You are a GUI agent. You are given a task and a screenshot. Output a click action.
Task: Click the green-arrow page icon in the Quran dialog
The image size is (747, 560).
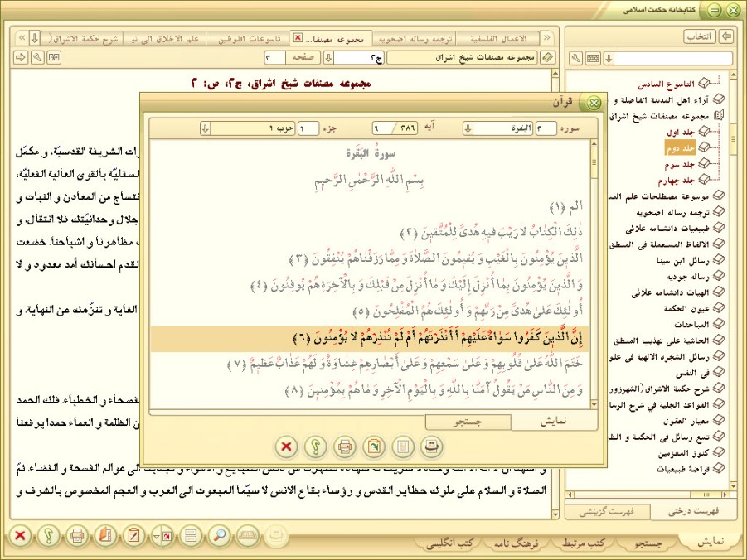tap(373, 447)
